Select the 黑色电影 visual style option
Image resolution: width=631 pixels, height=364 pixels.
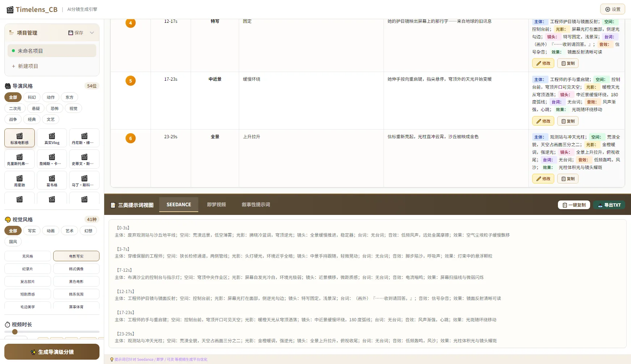click(x=76, y=282)
